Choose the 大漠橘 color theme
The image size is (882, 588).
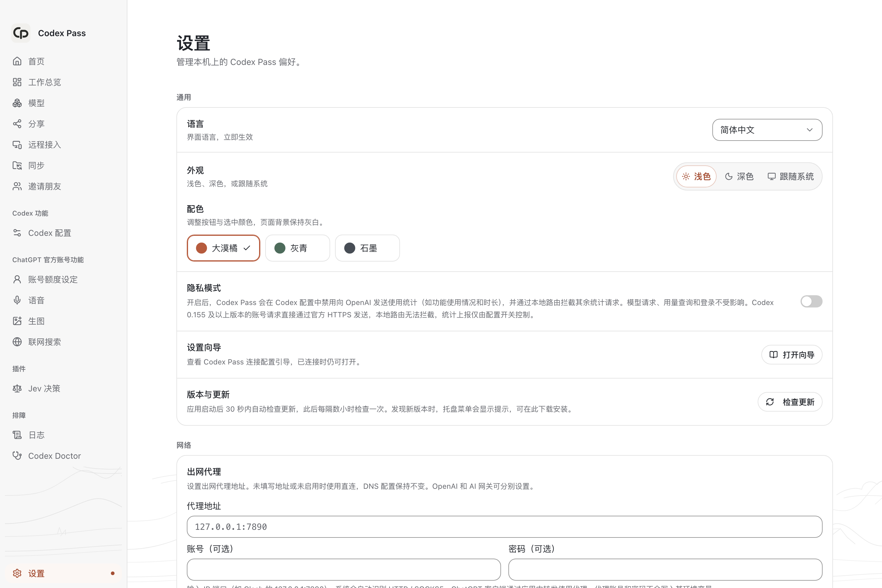click(224, 248)
